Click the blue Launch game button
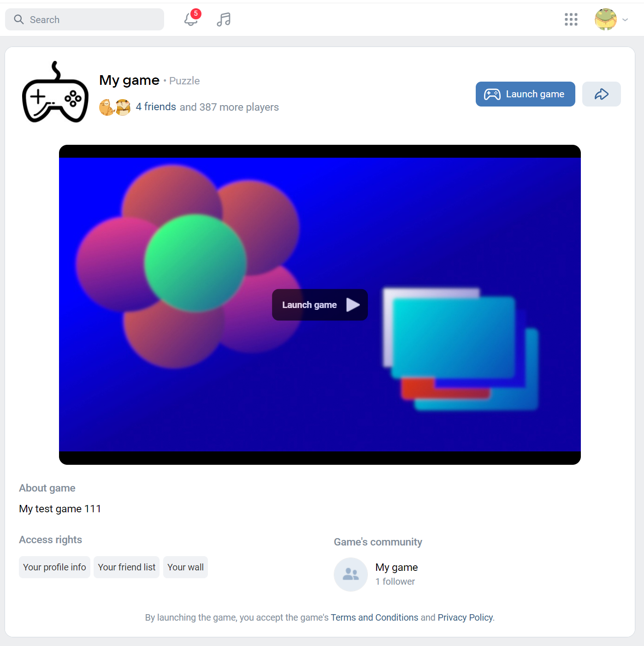 click(526, 94)
